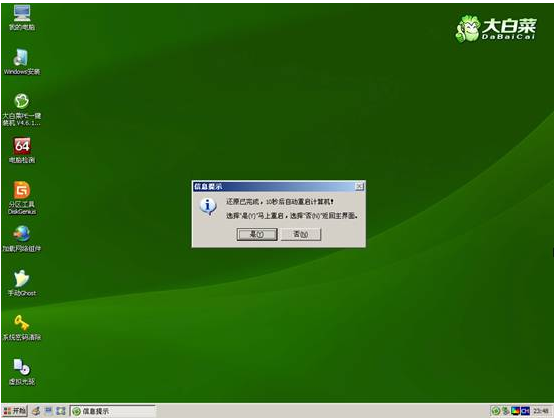Click 是(Y) to restart immediately

coord(257,234)
